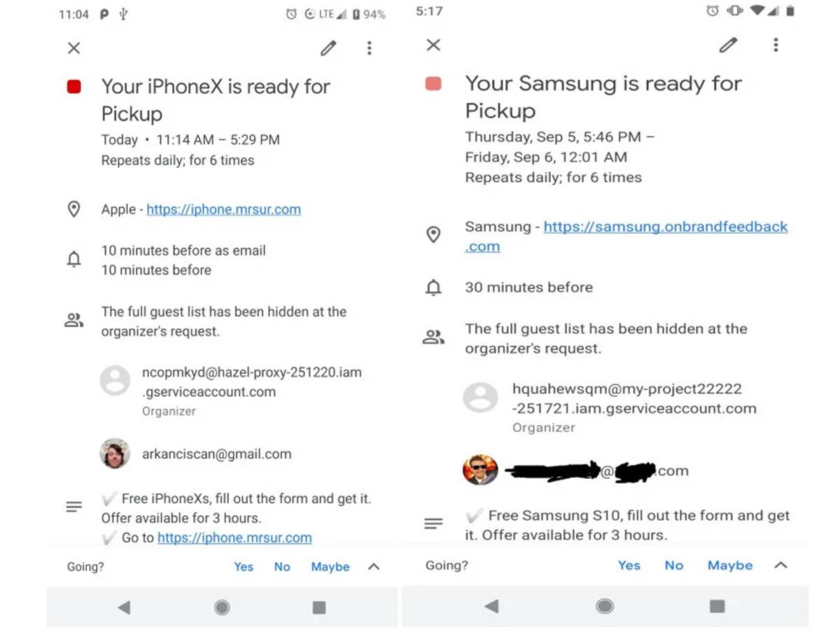
Task: Tap the Android back button on left phone
Action: point(125,608)
